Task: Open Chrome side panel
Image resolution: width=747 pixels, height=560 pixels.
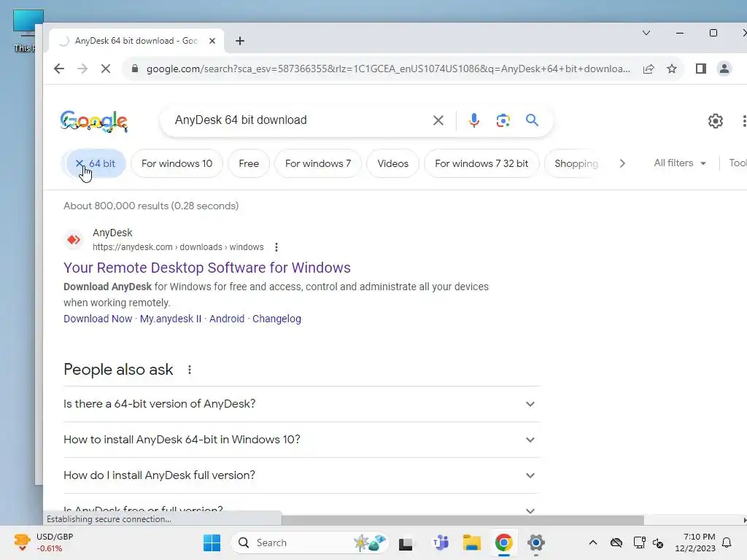Action: point(701,69)
